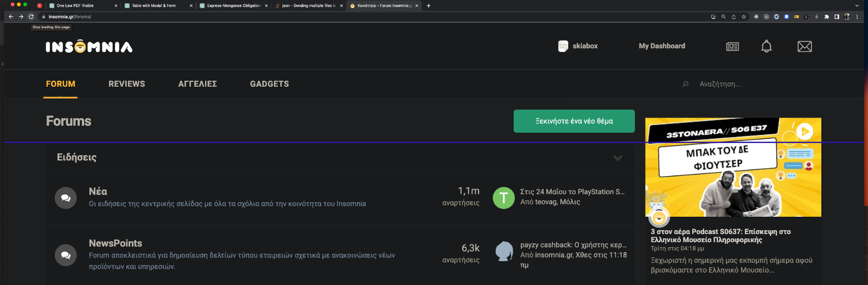
Task: Click the React DevTools extension icon
Action: pyautogui.click(x=756, y=17)
